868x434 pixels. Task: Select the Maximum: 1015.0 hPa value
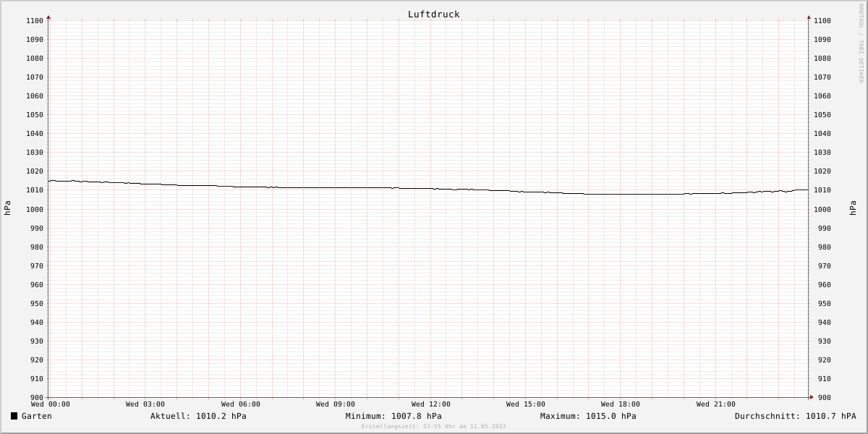[588, 416]
